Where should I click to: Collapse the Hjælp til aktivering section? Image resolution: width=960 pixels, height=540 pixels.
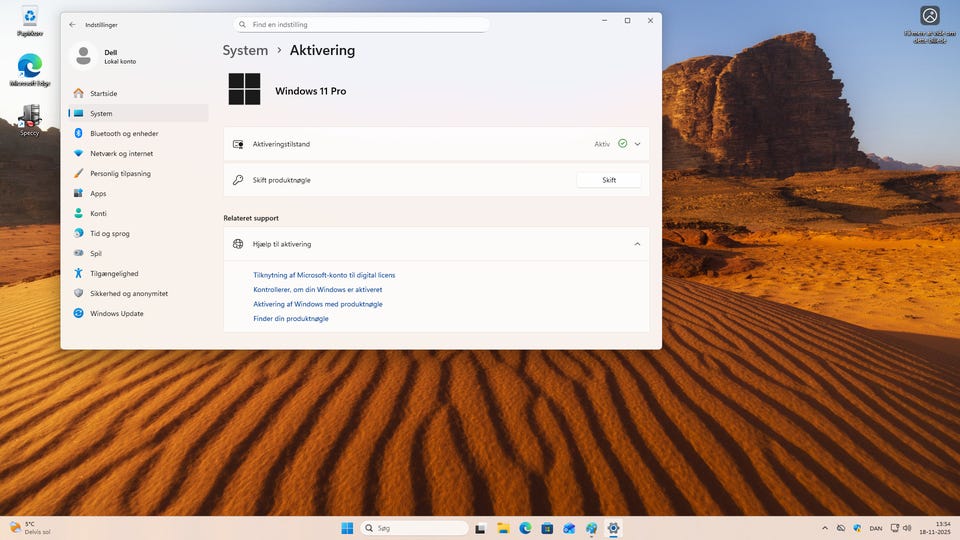click(x=637, y=244)
